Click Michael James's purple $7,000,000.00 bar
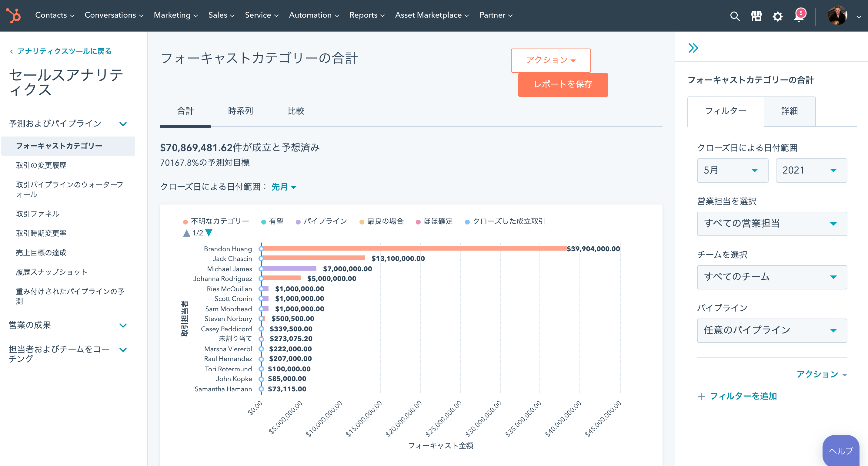 [x=289, y=268]
